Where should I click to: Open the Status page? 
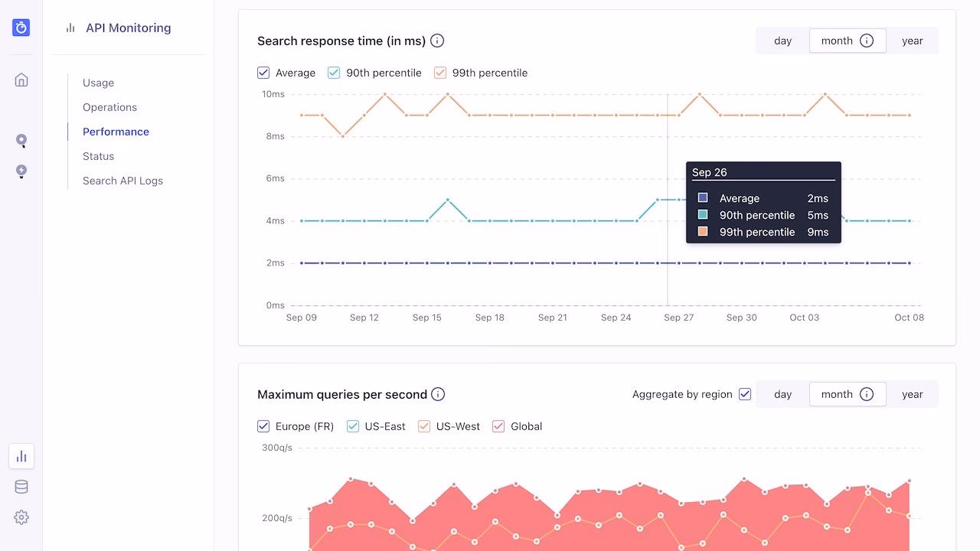(x=98, y=156)
